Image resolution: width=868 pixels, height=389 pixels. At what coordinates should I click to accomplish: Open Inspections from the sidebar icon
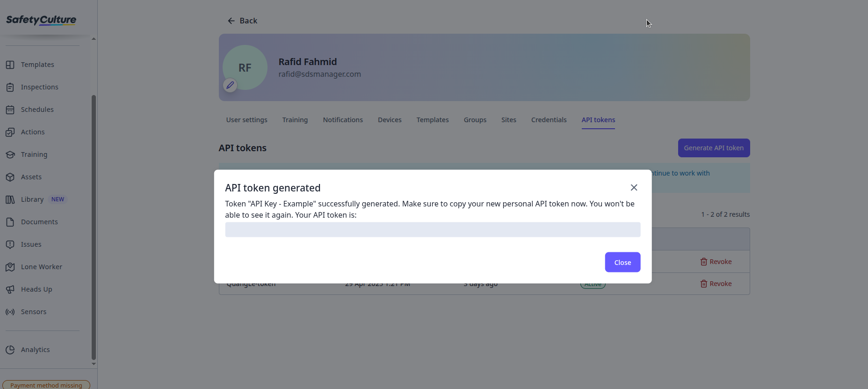pos(10,87)
